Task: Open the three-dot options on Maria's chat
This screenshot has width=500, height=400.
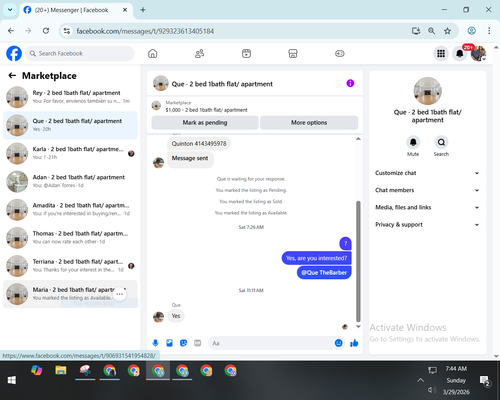Action: (119, 294)
